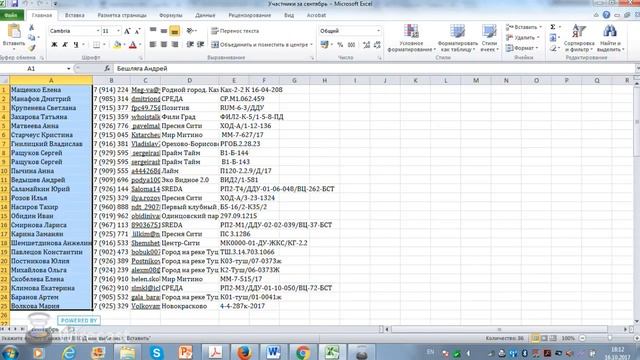This screenshot has width=640, height=360.
Task: Switch to the Разметка страницы tab
Action: (x=122, y=15)
